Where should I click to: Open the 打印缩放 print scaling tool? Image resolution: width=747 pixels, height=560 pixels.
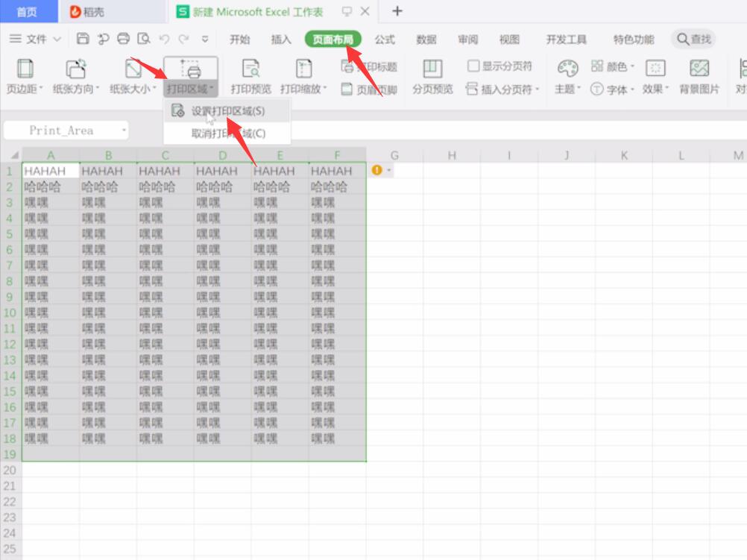[x=303, y=76]
